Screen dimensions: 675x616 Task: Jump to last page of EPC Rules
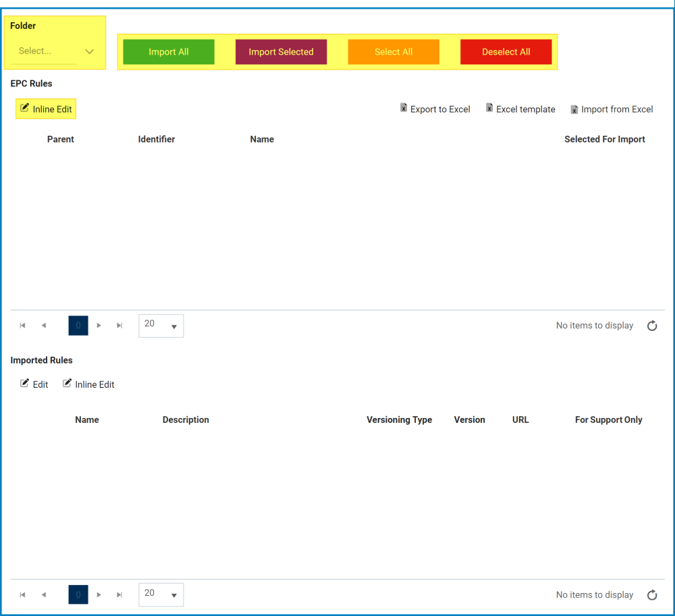[119, 326]
